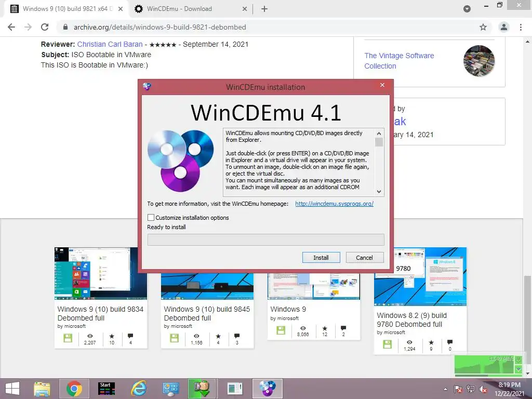Go back to the previous page
This screenshot has height=399, width=532.
pyautogui.click(x=11, y=27)
